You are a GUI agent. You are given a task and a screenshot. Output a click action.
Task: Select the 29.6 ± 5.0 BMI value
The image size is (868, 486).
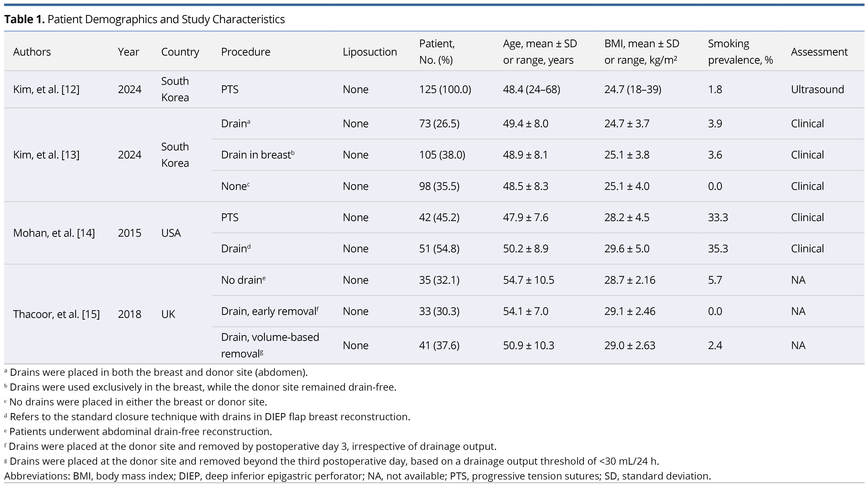(x=627, y=248)
